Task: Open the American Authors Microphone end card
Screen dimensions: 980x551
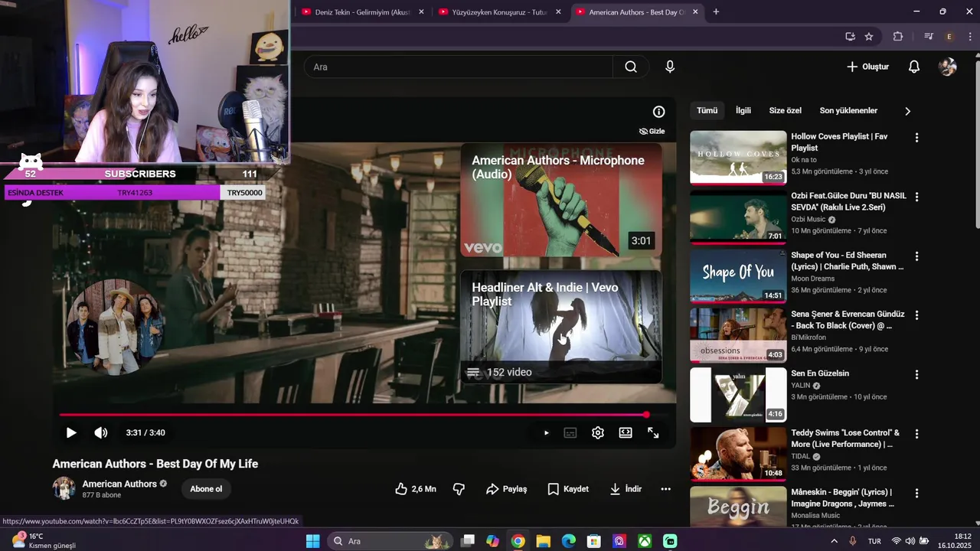Action: [561, 200]
